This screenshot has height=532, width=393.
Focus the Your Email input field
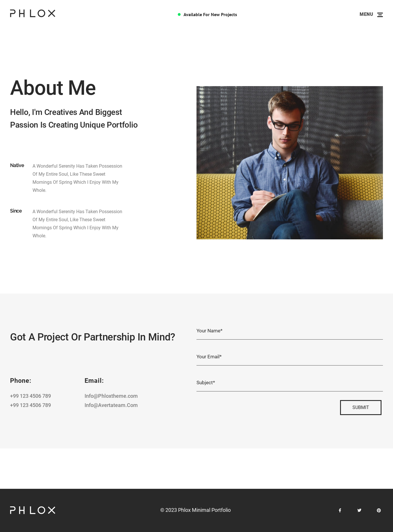click(289, 357)
